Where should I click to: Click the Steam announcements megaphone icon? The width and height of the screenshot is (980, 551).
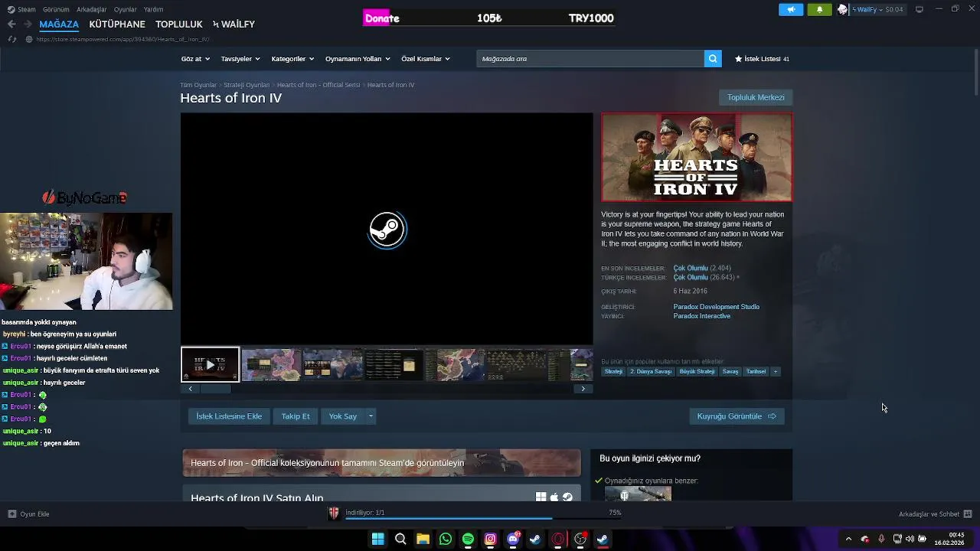coord(791,9)
